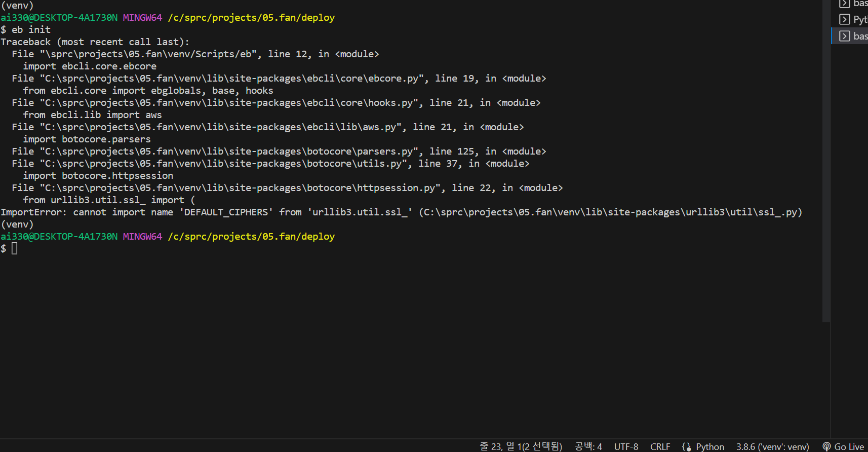868x452 pixels.
Task: Click the traceback line referencing aws.py
Action: pyautogui.click(x=268, y=127)
